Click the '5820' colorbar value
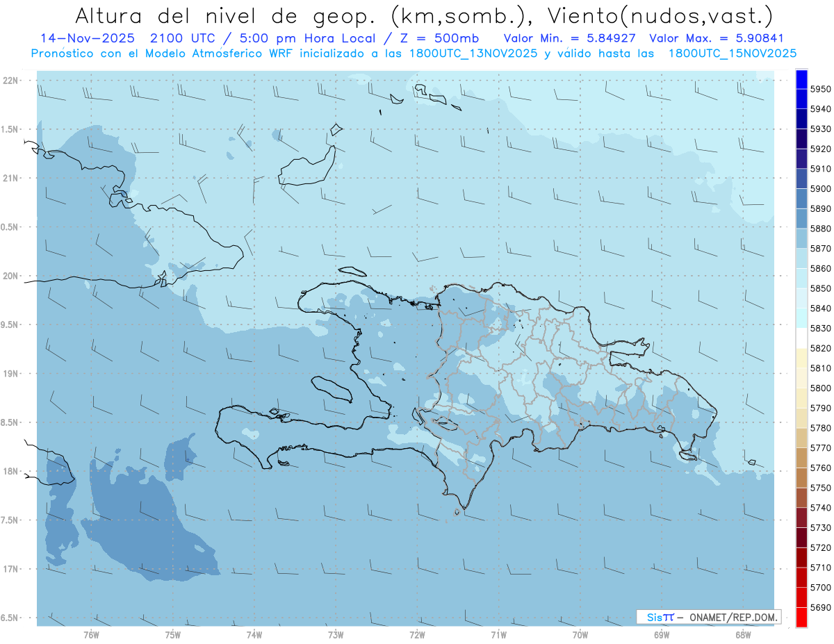This screenshot has width=834, height=644. click(x=821, y=348)
